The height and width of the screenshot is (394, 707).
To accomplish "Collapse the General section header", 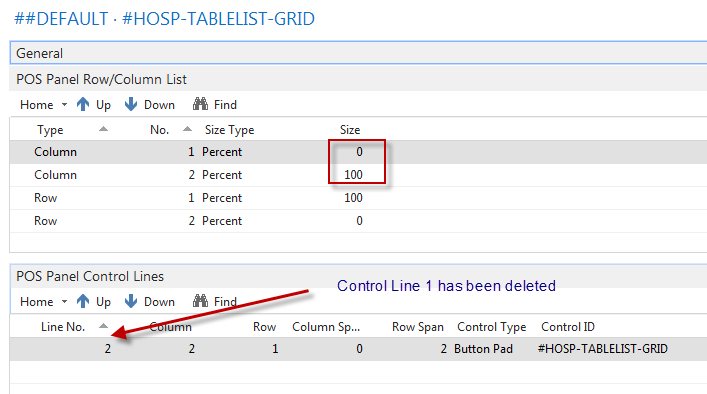I will 358,53.
